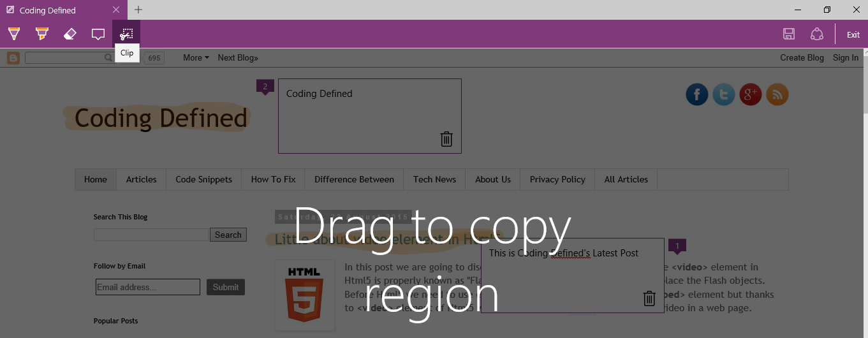Open How To Fix page
Viewport: 868px width, 338px height.
(x=274, y=179)
